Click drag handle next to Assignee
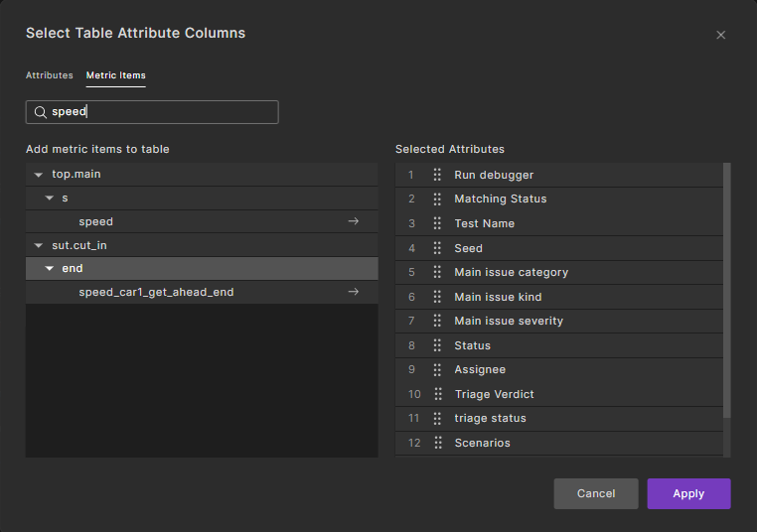This screenshot has height=532, width=757. point(437,369)
